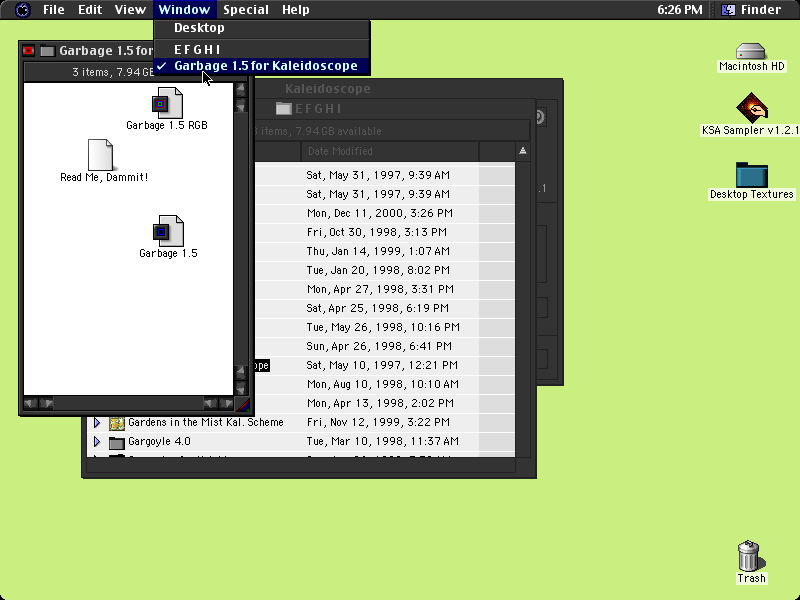Select the Macintosh HD drive icon
The height and width of the screenshot is (600, 800).
[x=751, y=51]
